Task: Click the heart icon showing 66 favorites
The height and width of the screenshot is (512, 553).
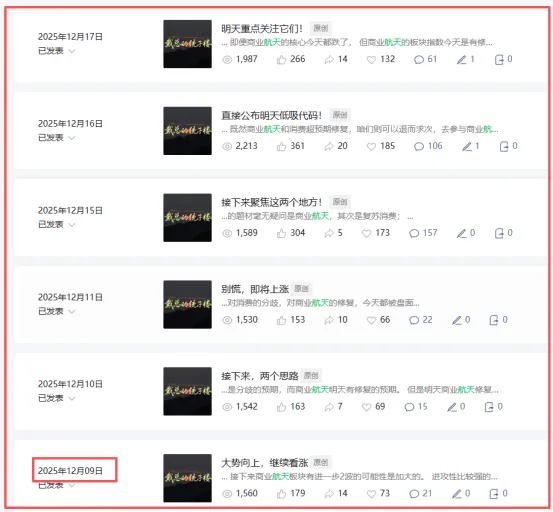Action: (371, 320)
